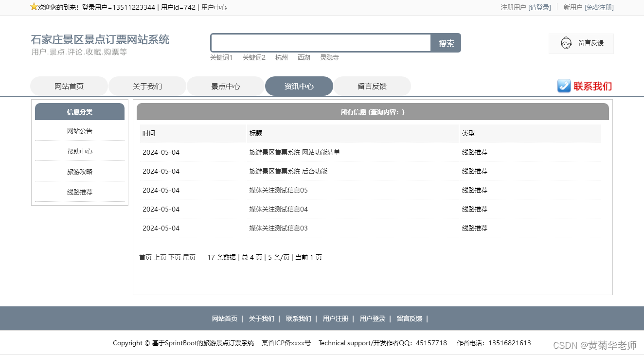Go to 下页 next page link

175,257
